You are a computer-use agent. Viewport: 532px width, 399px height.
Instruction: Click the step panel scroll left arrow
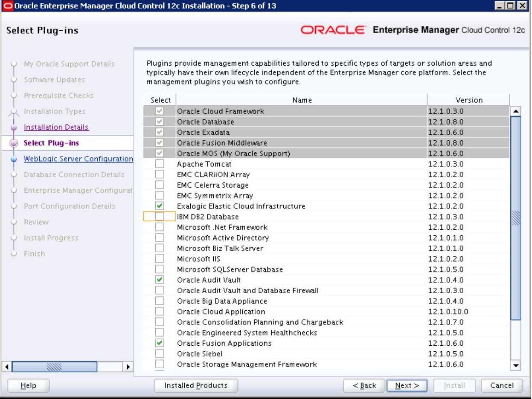(6, 366)
